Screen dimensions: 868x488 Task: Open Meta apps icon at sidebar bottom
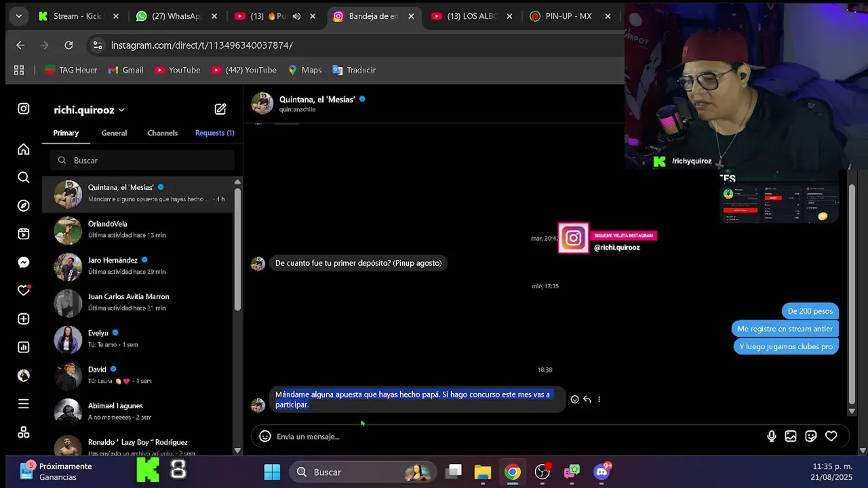(x=24, y=432)
